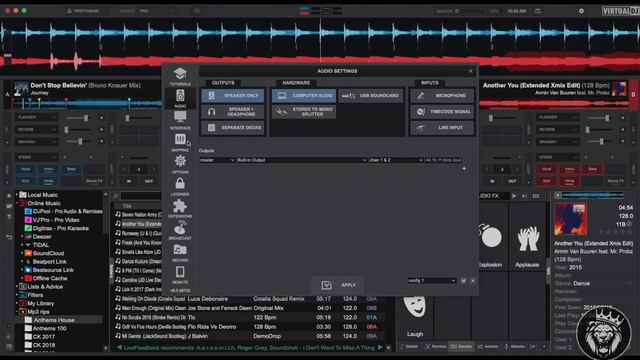This screenshot has width=640, height=360.
Task: Click the sampler play icon
Action: click(x=514, y=196)
